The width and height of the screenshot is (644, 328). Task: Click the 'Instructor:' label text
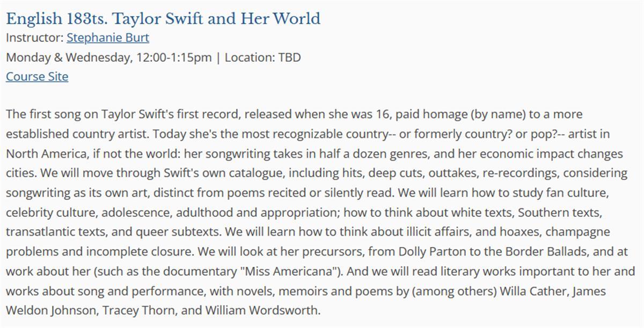[x=35, y=38]
